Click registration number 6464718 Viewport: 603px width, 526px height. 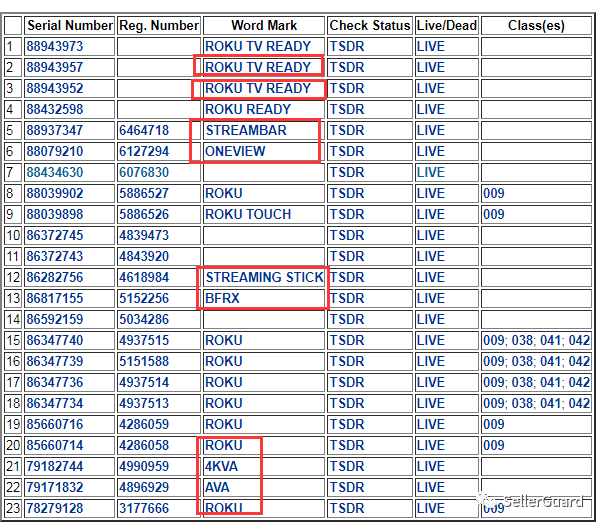(144, 130)
